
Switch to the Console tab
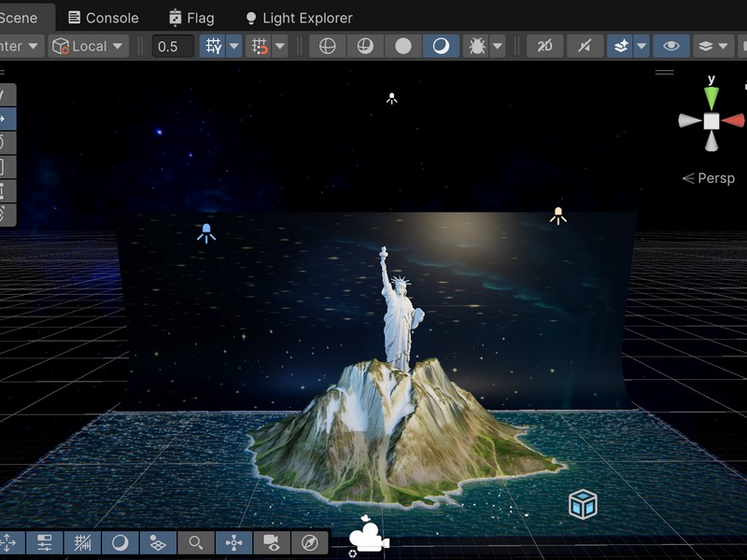[x=104, y=18]
